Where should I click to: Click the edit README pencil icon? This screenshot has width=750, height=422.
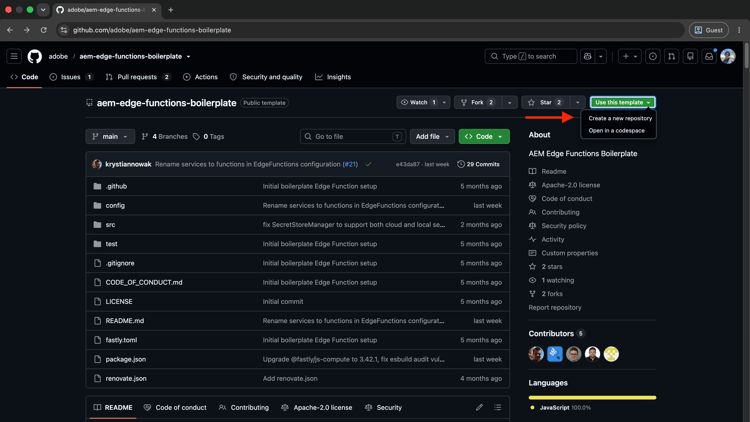tap(479, 408)
